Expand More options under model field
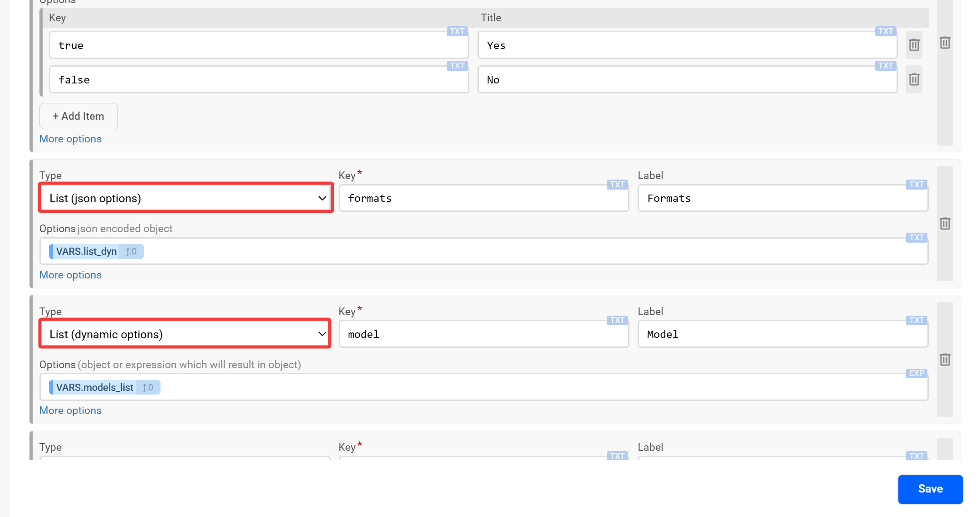 coord(70,410)
